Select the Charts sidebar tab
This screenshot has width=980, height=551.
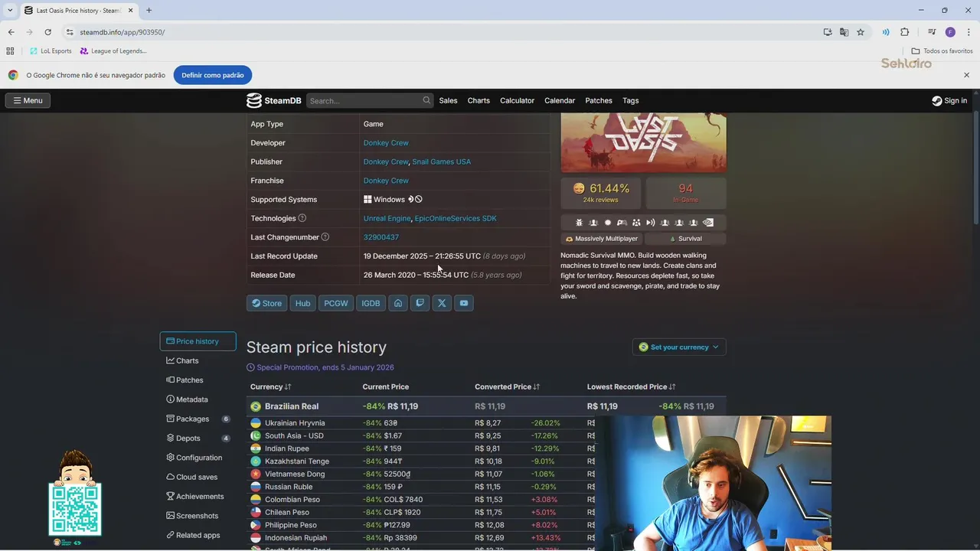(198, 360)
